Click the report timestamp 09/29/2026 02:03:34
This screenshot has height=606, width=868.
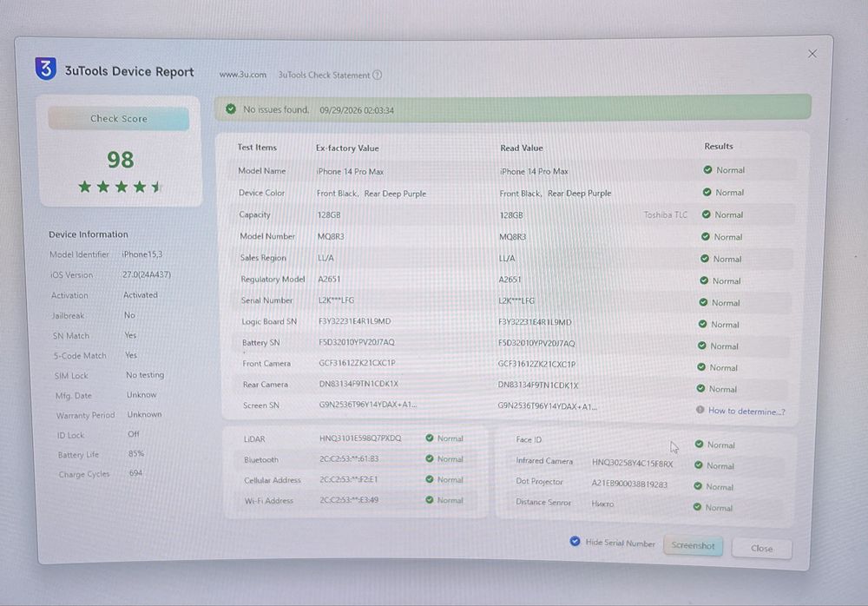357,110
